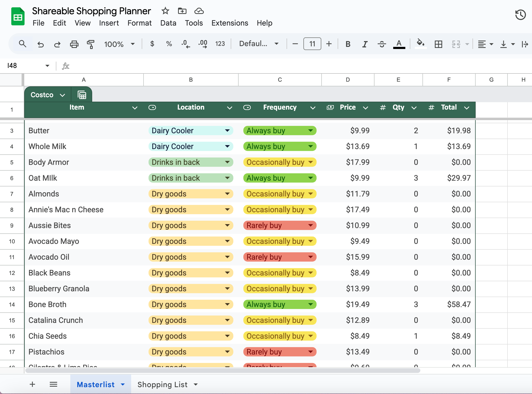
Task: Move the spreadsheet to a folder
Action: point(182,11)
